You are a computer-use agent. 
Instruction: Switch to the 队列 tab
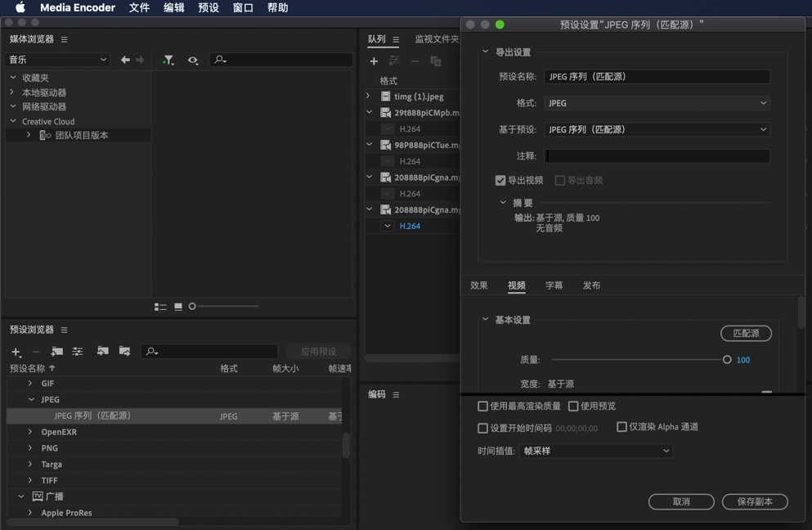[376, 39]
